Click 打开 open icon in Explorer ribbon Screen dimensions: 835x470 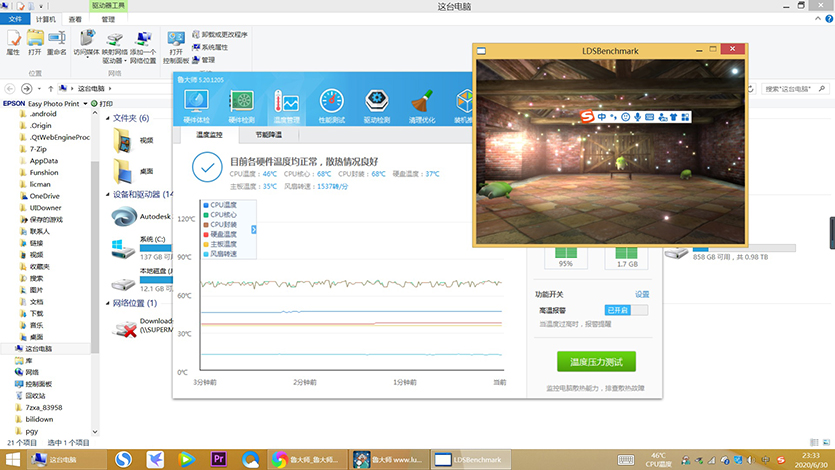35,43
